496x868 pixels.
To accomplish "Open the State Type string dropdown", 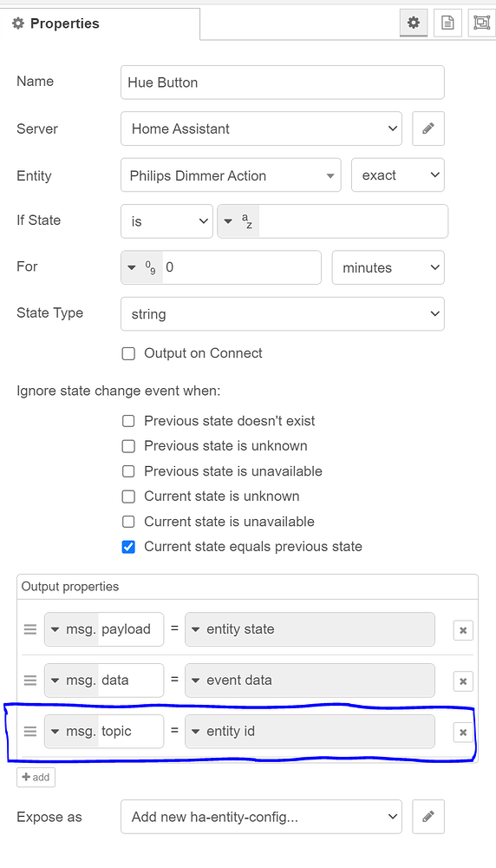I will pyautogui.click(x=282, y=314).
